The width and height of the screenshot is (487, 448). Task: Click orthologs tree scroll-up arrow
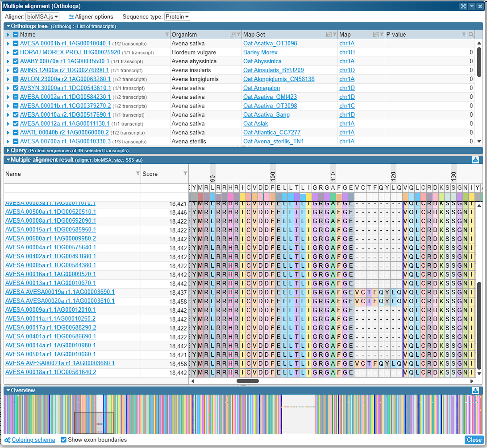point(479,43)
